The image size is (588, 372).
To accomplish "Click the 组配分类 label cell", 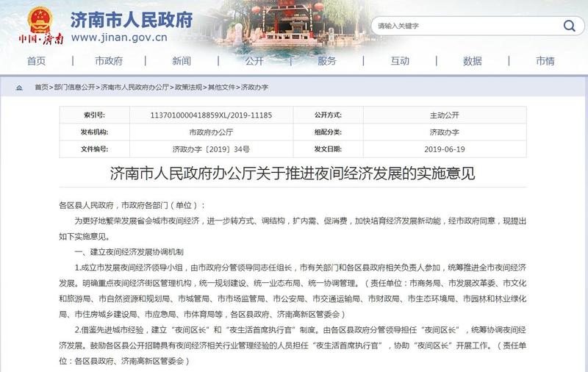I will tap(328, 132).
